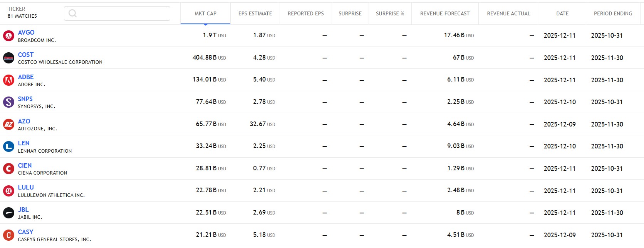Select the PERIOD ENDING column header
Image resolution: width=644 pixels, height=248 pixels.
613,13
